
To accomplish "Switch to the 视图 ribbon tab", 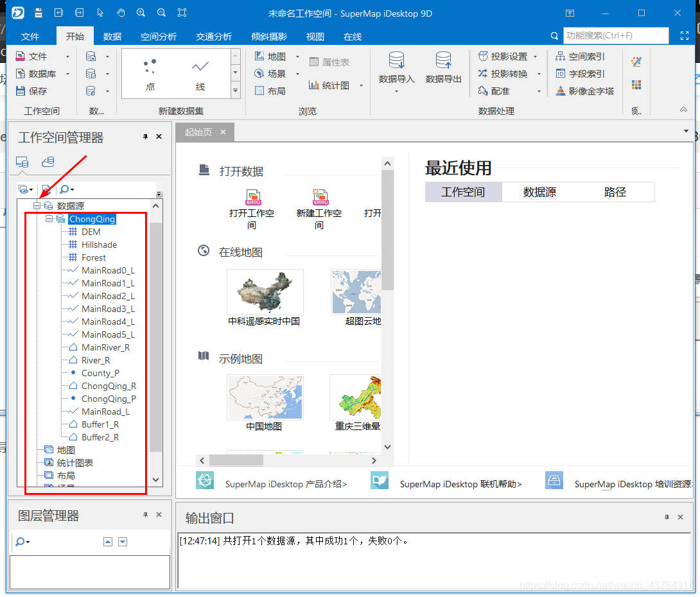I will tap(315, 37).
